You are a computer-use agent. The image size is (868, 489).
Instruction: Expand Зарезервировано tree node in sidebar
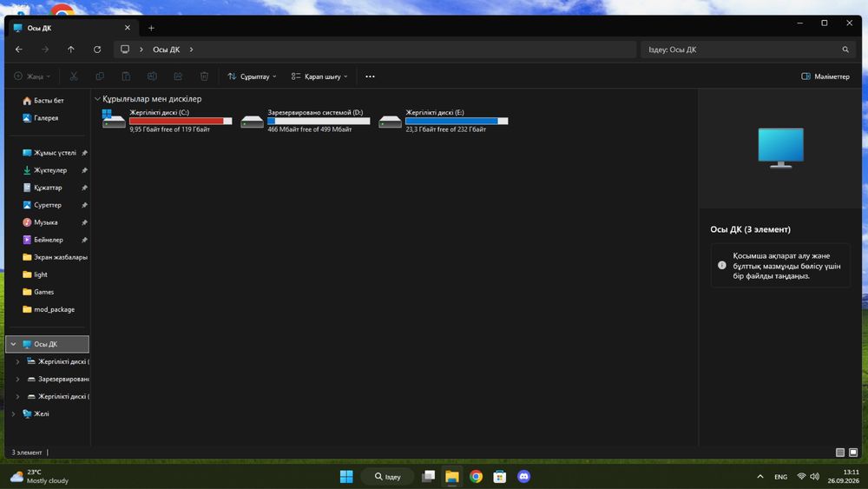[x=17, y=379]
